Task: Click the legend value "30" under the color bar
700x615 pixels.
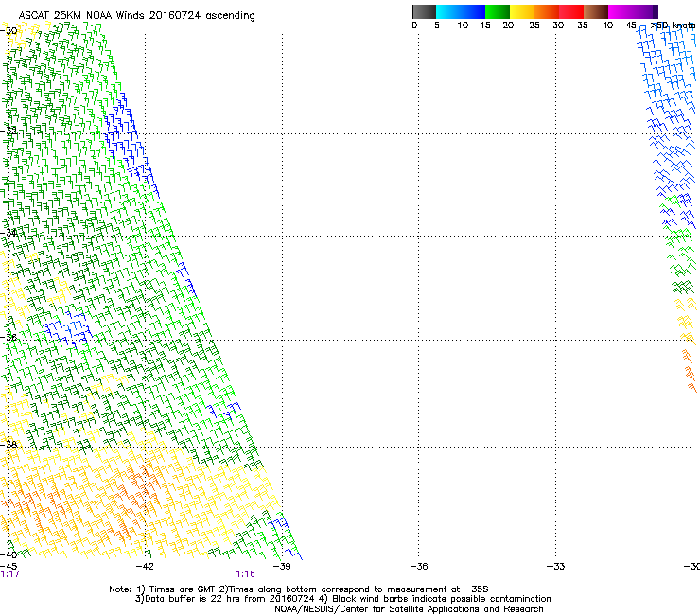Action: 558,26
